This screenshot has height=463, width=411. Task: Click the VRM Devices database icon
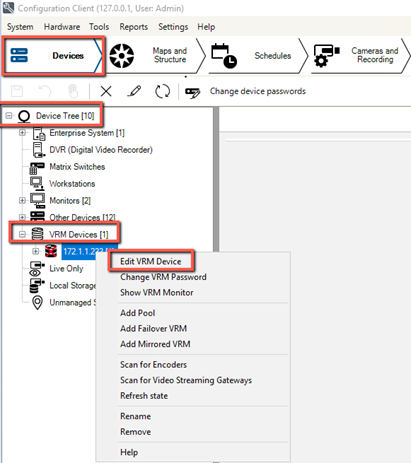(37, 234)
